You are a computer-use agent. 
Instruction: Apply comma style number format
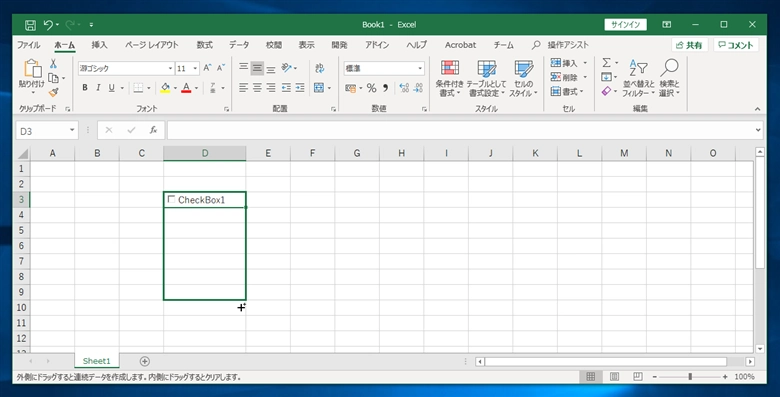(386, 88)
